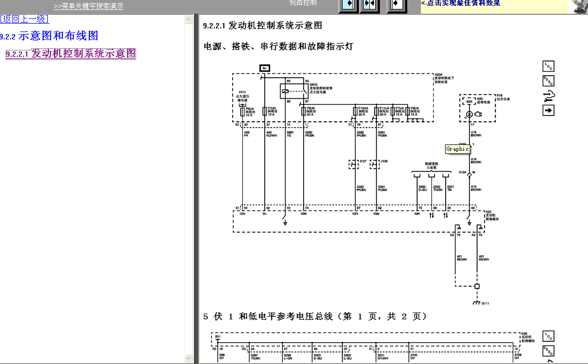Click the right arrow box icon
This screenshot has width=588, height=364.
tap(548, 111)
